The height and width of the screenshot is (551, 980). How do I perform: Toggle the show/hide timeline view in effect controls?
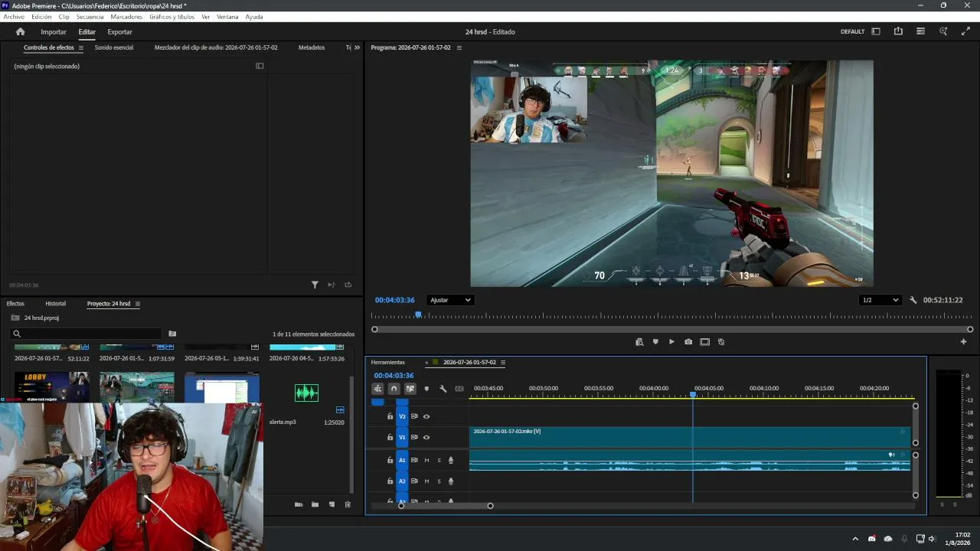tap(260, 66)
